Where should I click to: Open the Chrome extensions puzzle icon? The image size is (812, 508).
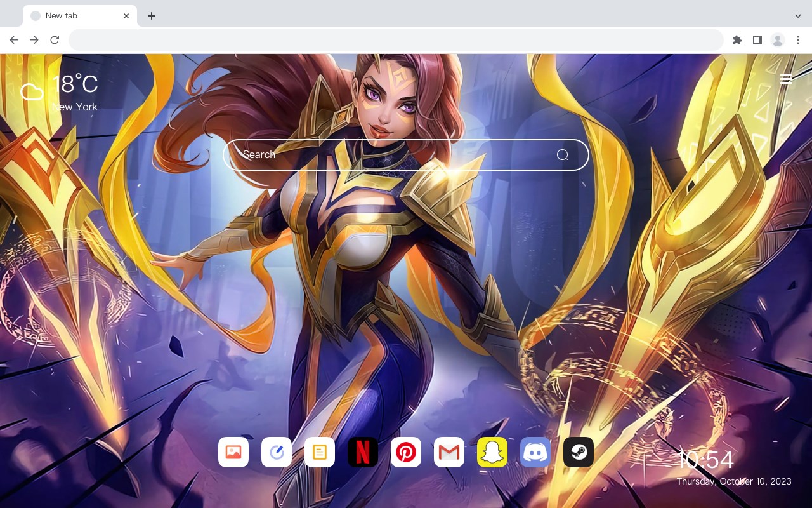(737, 40)
